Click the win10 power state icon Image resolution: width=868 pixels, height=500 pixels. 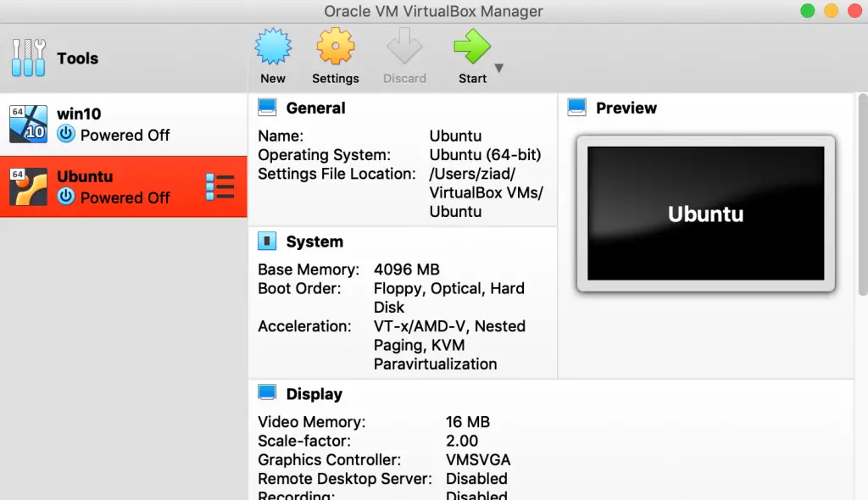pyautogui.click(x=66, y=134)
